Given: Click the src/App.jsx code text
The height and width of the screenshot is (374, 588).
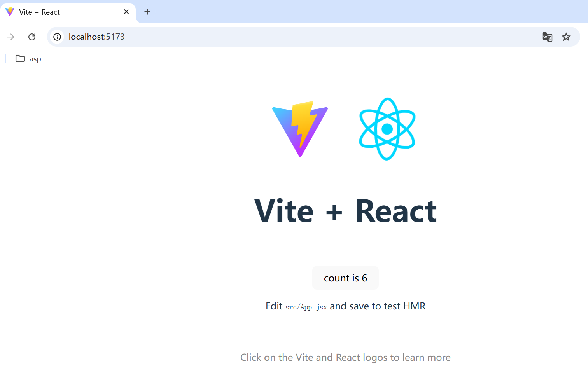Looking at the screenshot, I should click(306, 307).
